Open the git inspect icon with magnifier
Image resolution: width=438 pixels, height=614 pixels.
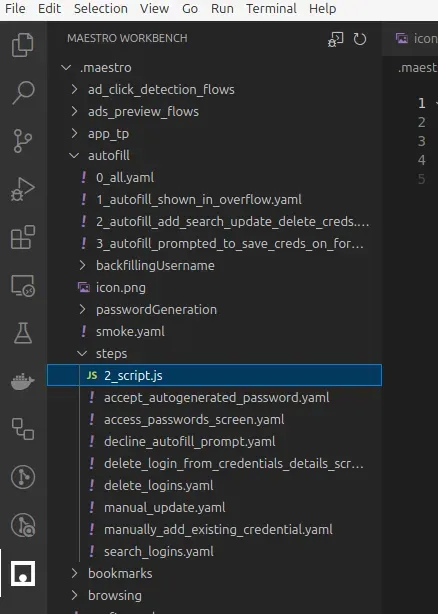[x=23, y=525]
